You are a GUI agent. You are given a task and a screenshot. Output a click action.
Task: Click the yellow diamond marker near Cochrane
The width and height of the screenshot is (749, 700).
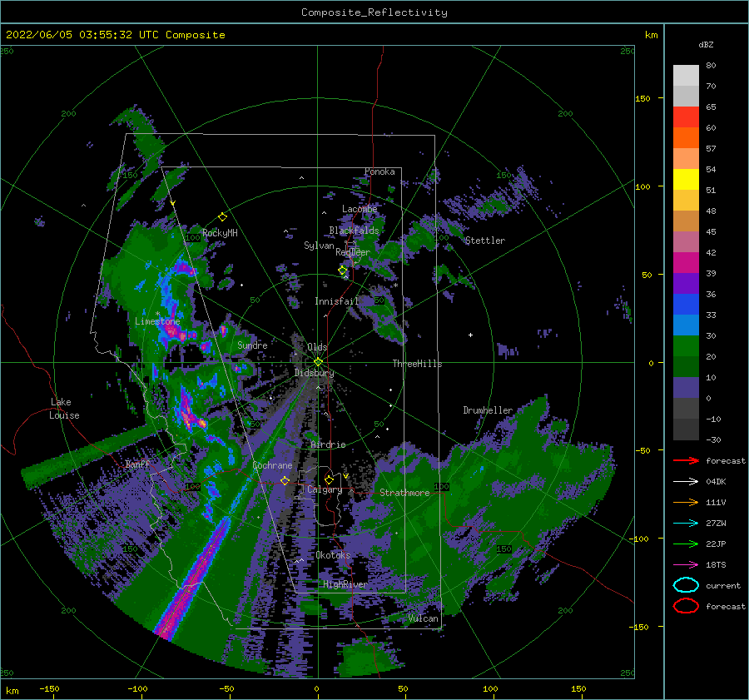[x=285, y=480]
